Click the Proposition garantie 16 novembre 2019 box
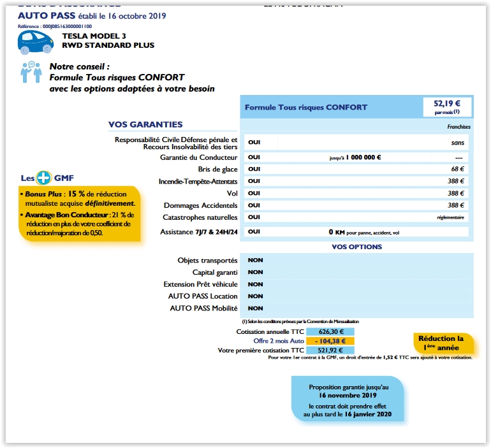Viewport: 491px width, 448px height. [x=348, y=399]
